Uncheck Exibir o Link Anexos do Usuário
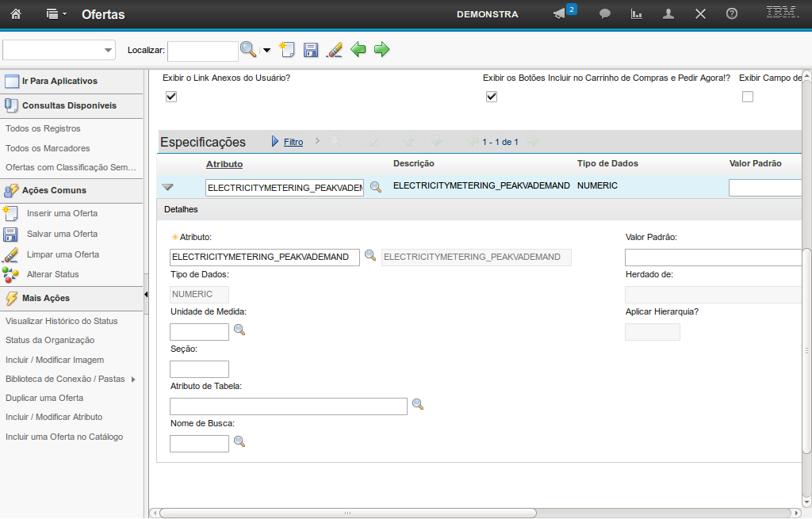Screen dimensions: 812x519 171,97
